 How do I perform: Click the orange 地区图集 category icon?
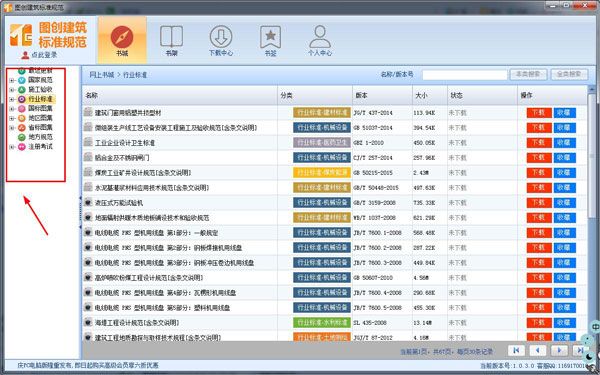tap(22, 118)
